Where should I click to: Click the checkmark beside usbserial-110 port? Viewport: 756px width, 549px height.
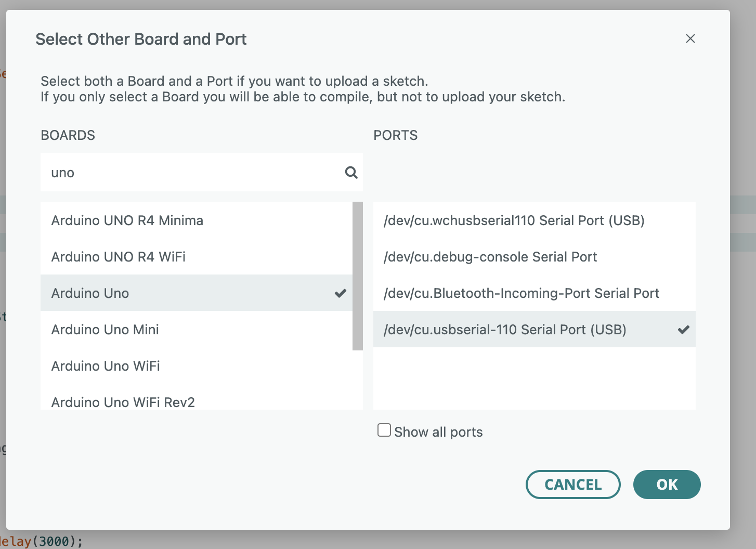683,330
